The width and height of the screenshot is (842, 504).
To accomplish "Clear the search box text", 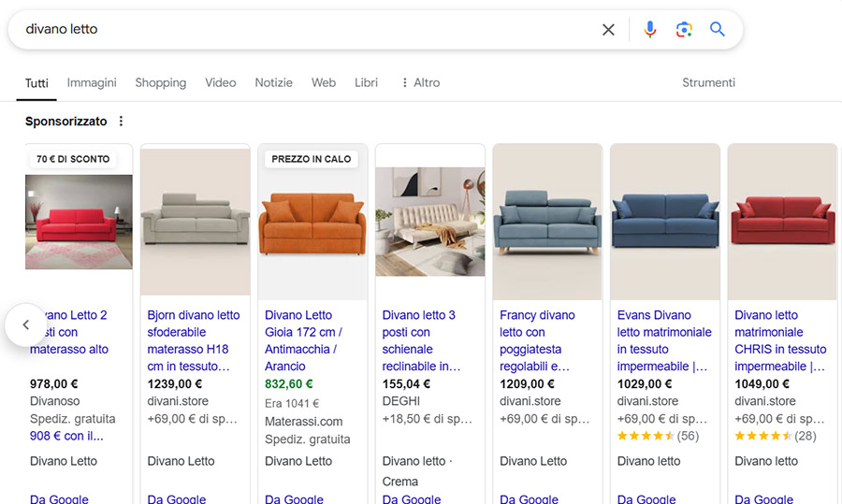I will pos(608,30).
